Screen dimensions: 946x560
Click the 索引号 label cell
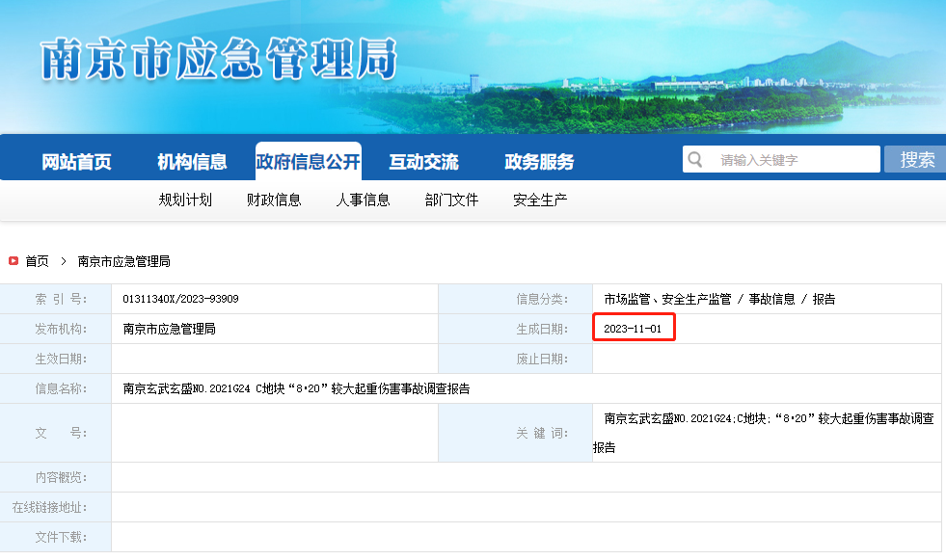point(56,299)
